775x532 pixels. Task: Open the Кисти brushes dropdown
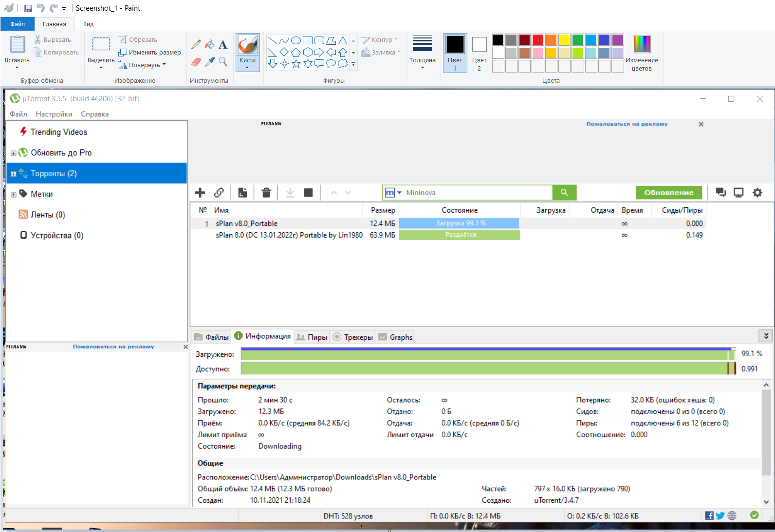(x=248, y=64)
